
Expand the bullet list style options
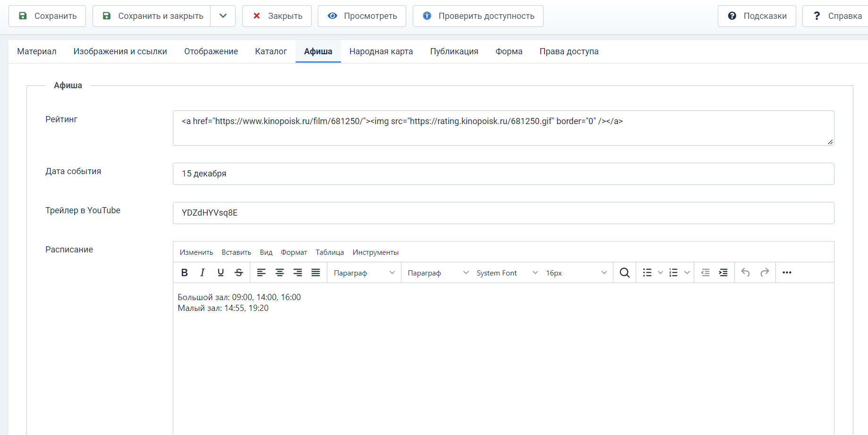[x=660, y=273]
